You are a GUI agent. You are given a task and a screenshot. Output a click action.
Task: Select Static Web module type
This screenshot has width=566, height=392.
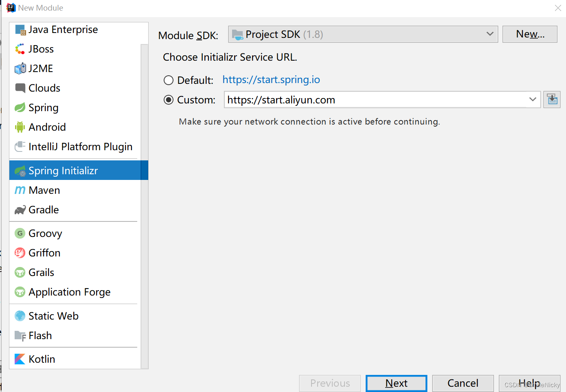click(x=53, y=315)
